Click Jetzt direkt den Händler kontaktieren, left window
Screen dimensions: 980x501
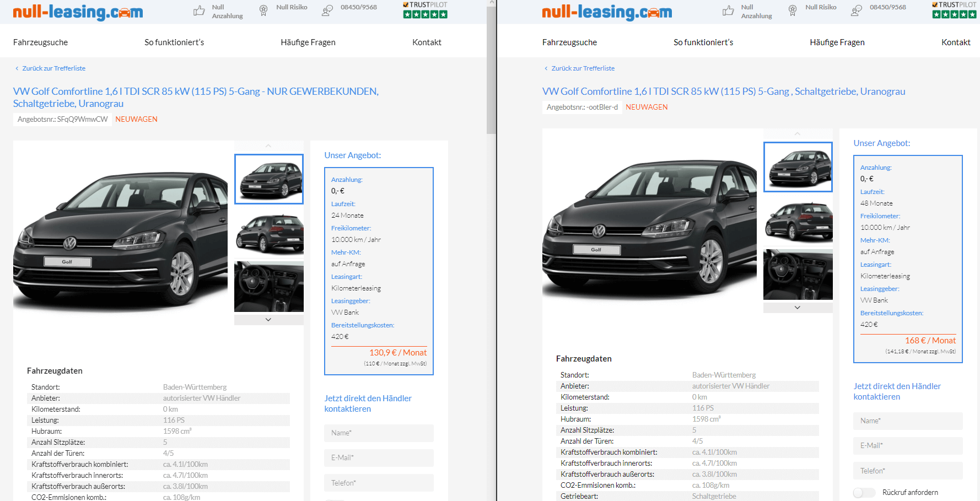(x=368, y=403)
